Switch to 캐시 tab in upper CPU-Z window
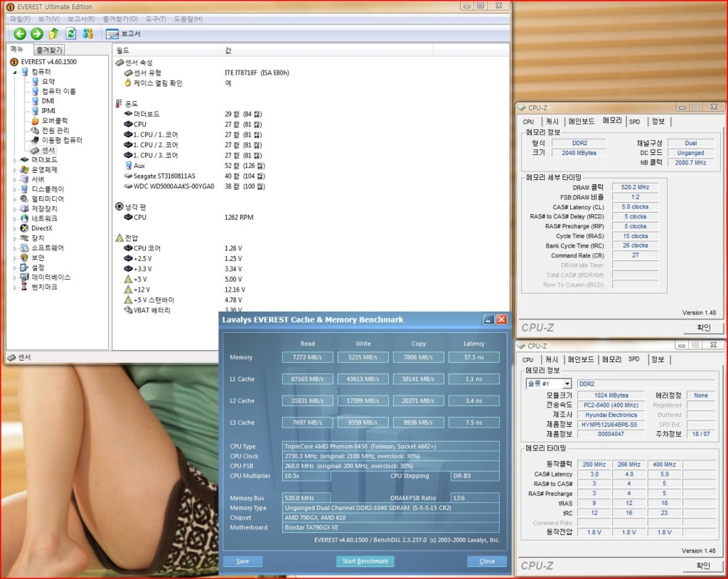 coord(552,122)
